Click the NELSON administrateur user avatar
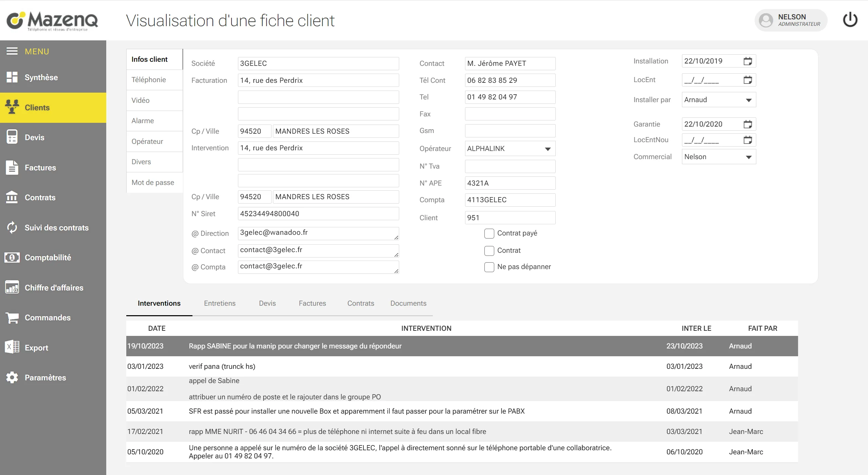This screenshot has width=868, height=475. [766, 20]
